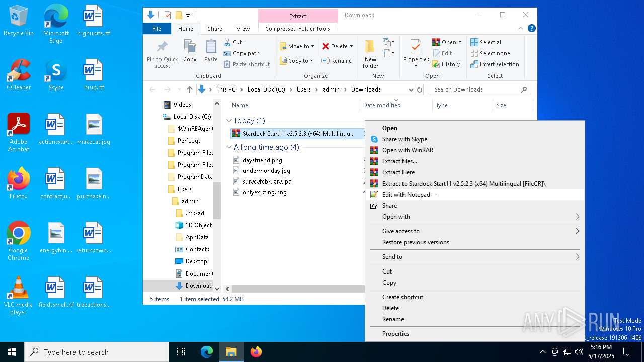Click Start button
Screen dimensions: 644x362
12,352
